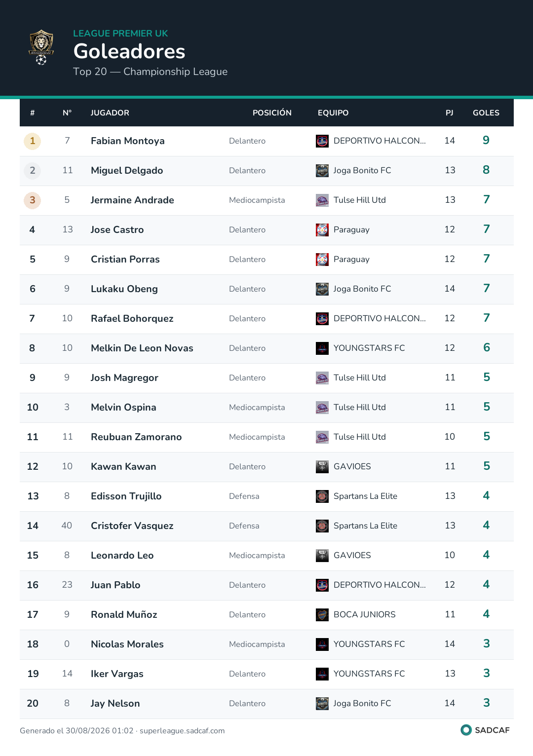The image size is (533, 756).
Task: Click the Deportivo Halcon crest beside Fabian Montoya
Action: click(322, 141)
